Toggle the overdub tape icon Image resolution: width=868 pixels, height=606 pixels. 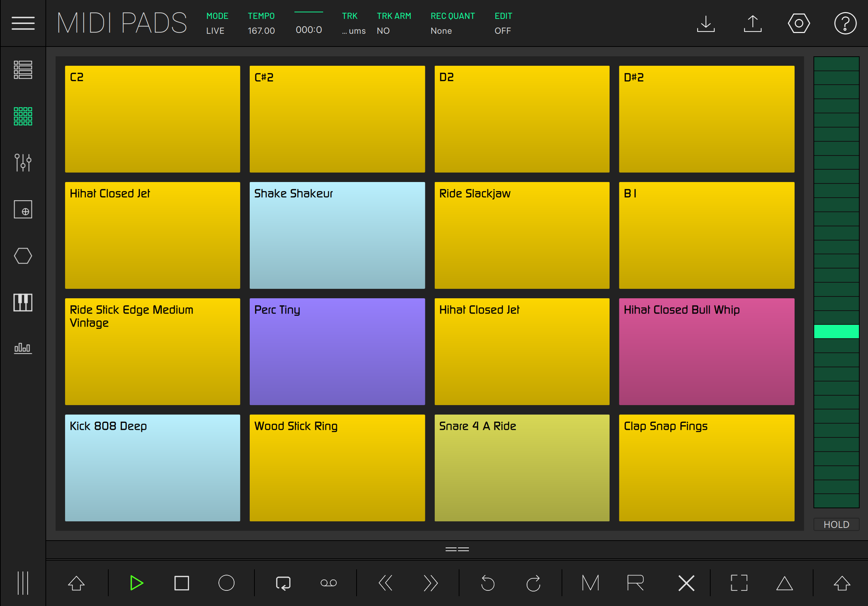tap(329, 583)
